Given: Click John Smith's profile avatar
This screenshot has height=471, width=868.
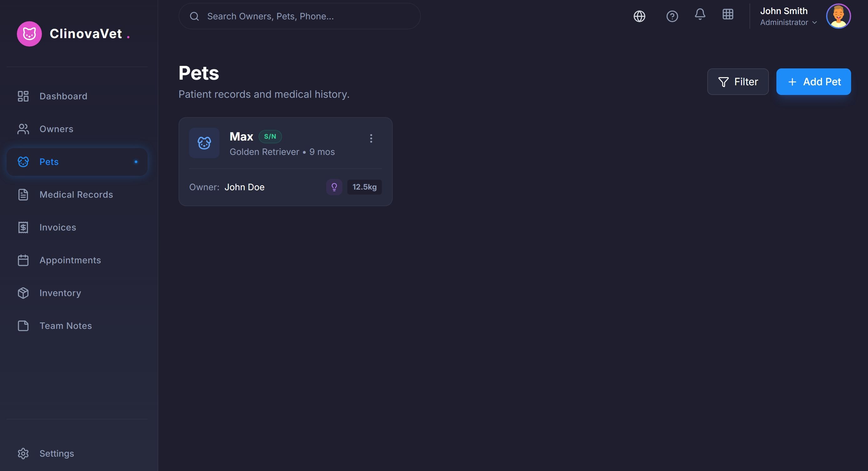Looking at the screenshot, I should (838, 16).
